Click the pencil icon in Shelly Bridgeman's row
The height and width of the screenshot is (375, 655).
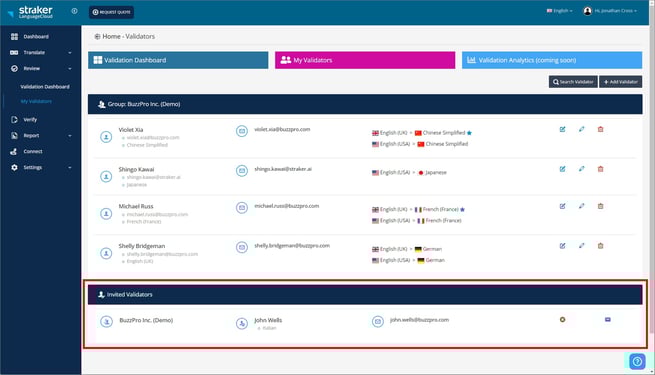pos(581,246)
